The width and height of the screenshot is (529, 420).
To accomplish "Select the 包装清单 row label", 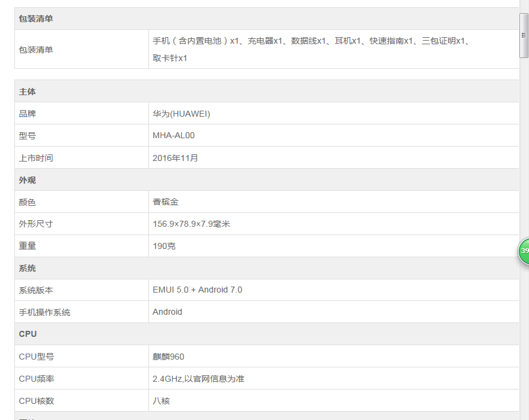I will pyautogui.click(x=36, y=50).
